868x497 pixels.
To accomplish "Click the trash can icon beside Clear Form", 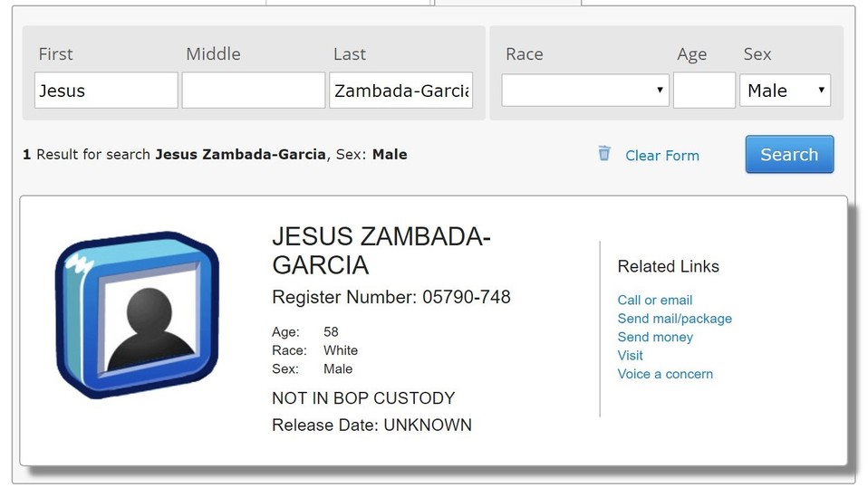I will [x=604, y=153].
